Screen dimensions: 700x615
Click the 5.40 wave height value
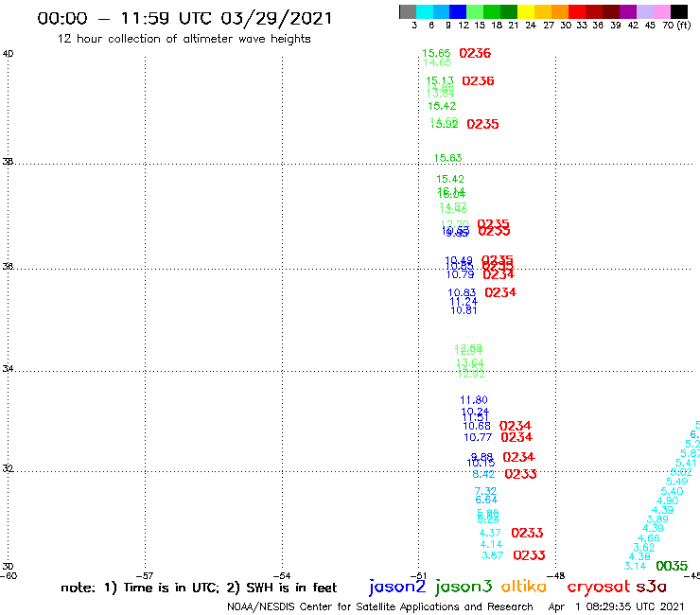(x=672, y=491)
